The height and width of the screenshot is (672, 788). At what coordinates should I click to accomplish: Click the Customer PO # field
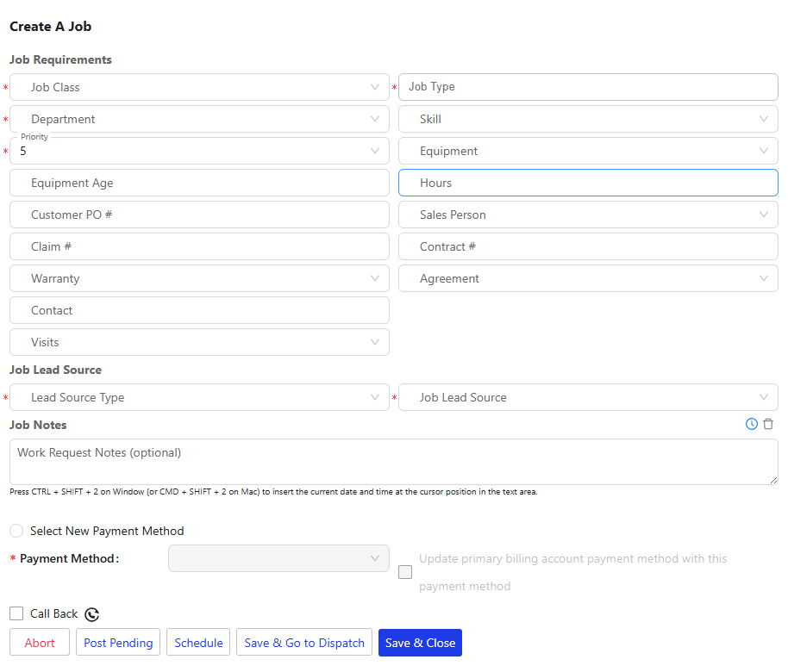coord(199,215)
